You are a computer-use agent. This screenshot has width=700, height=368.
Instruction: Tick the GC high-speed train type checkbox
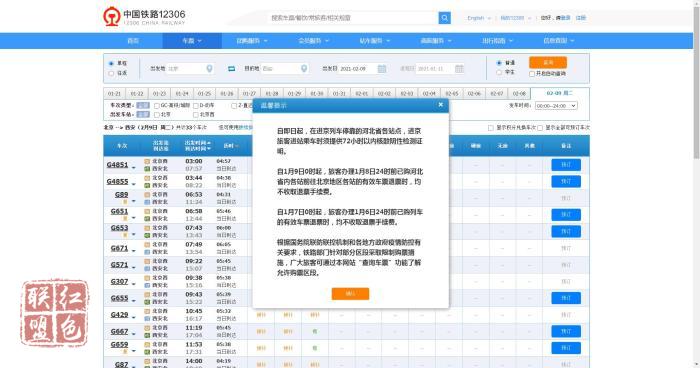(157, 106)
